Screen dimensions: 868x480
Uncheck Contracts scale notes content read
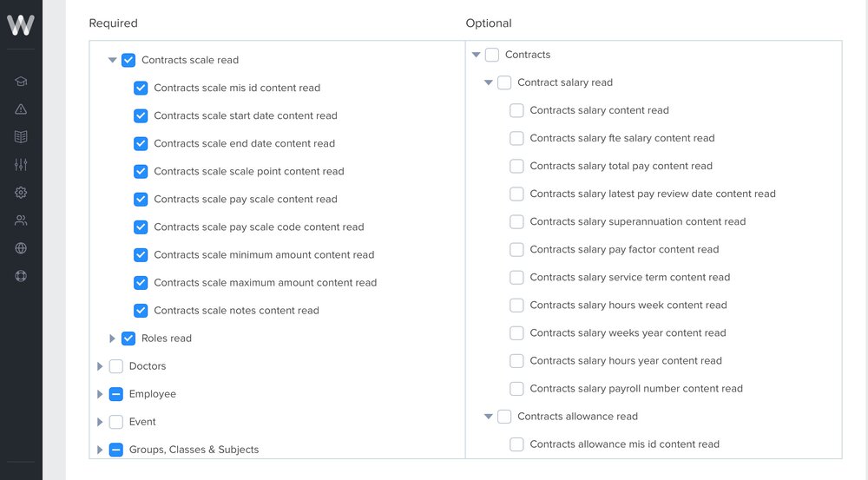coord(141,311)
